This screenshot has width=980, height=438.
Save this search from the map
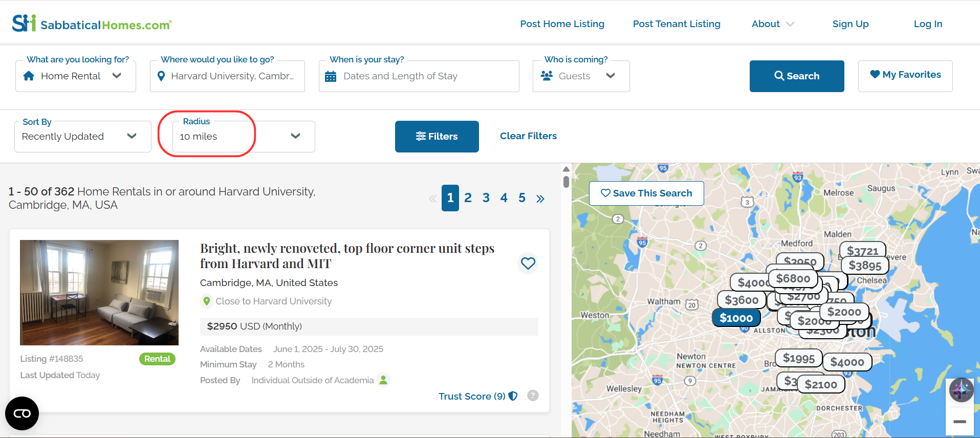tap(646, 193)
